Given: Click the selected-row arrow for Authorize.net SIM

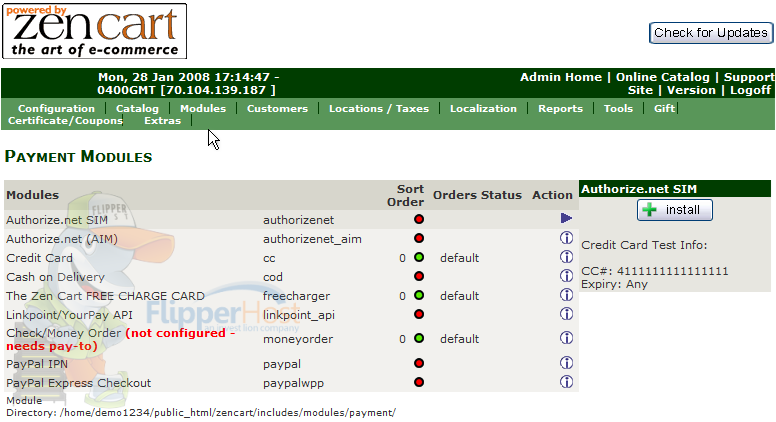Looking at the screenshot, I should click(x=566, y=218).
